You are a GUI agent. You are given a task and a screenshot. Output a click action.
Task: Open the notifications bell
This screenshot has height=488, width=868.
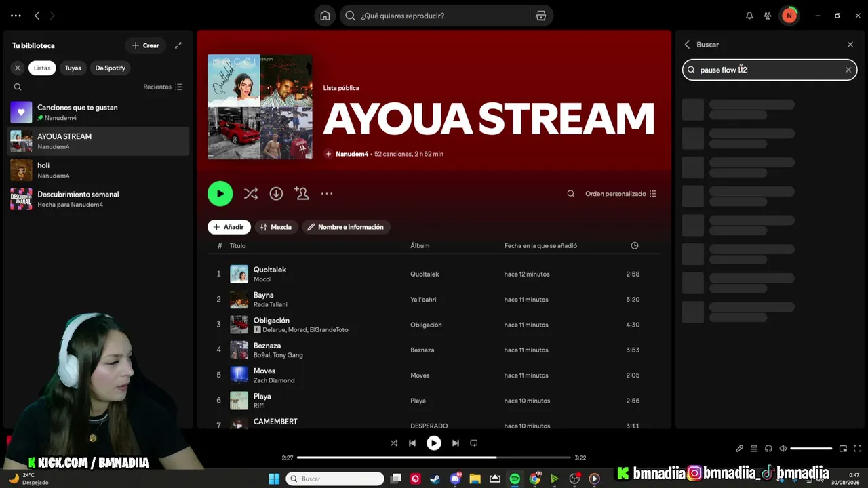point(749,16)
